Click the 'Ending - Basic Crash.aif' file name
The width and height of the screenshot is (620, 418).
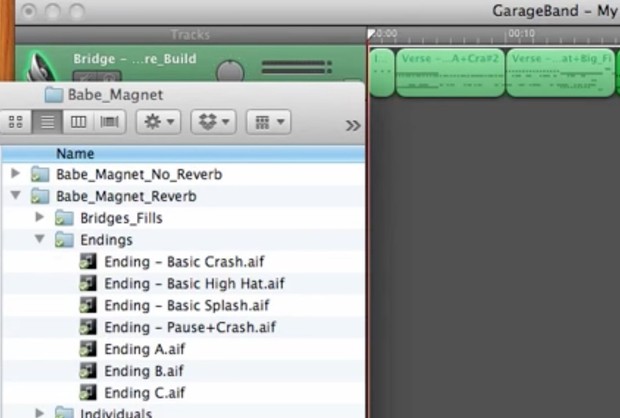tap(184, 262)
